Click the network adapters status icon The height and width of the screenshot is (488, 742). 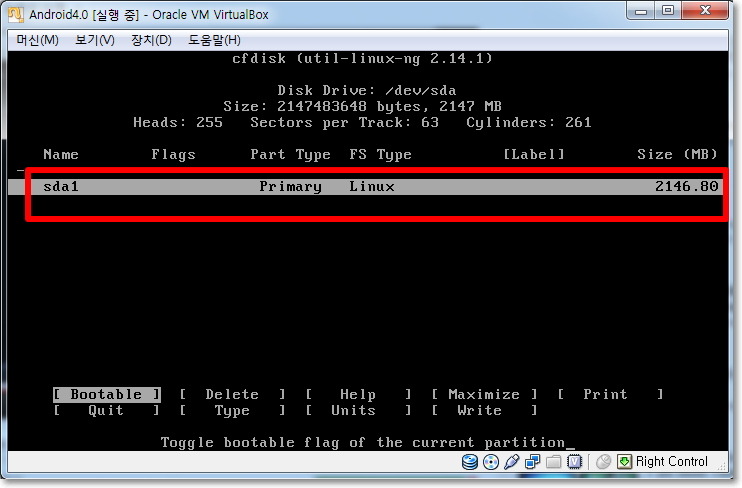point(533,462)
